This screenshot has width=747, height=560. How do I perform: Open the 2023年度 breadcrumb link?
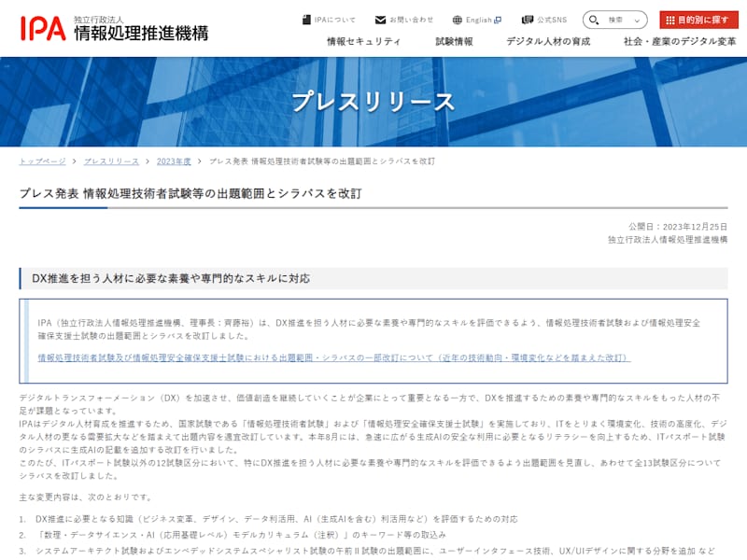point(174,161)
